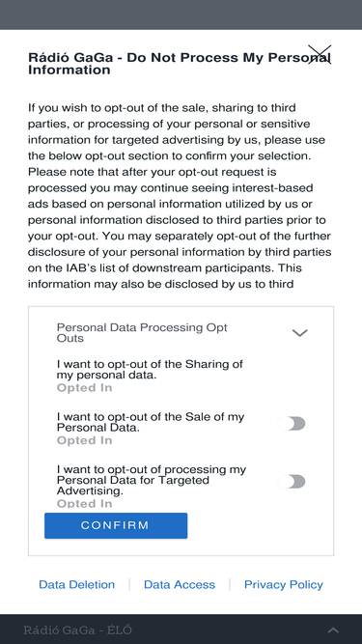The height and width of the screenshot is (644, 362).
Task: Open the Data Access link
Action: coord(180,584)
